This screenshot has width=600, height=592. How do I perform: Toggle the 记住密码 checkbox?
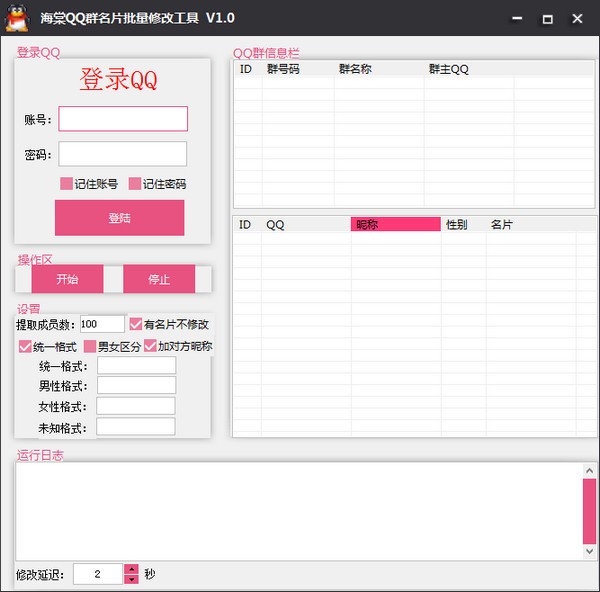tap(135, 184)
